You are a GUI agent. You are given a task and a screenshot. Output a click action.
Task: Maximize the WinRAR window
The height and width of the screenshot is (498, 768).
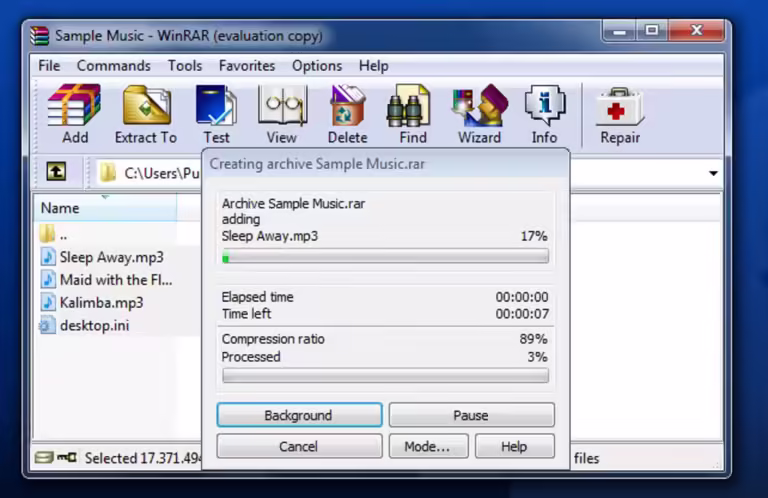pyautogui.click(x=652, y=31)
